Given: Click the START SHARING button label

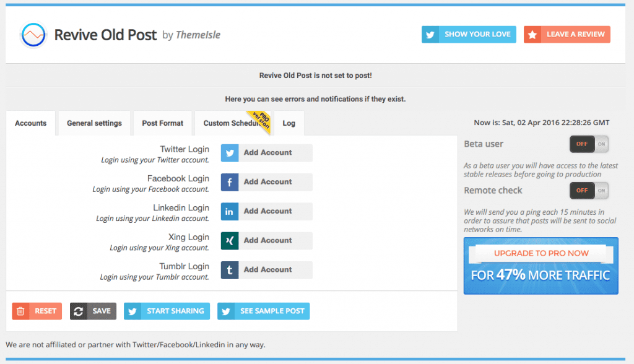Looking at the screenshot, I should [175, 311].
